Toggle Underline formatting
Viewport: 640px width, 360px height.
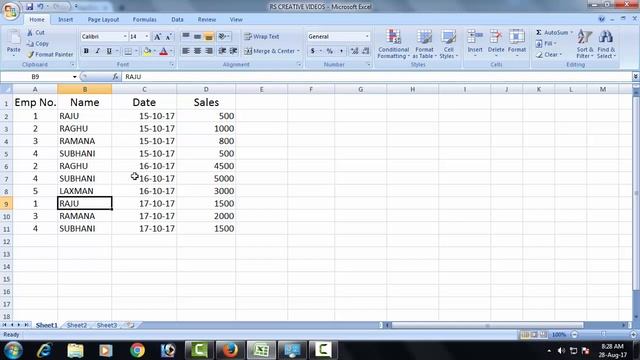[x=109, y=51]
